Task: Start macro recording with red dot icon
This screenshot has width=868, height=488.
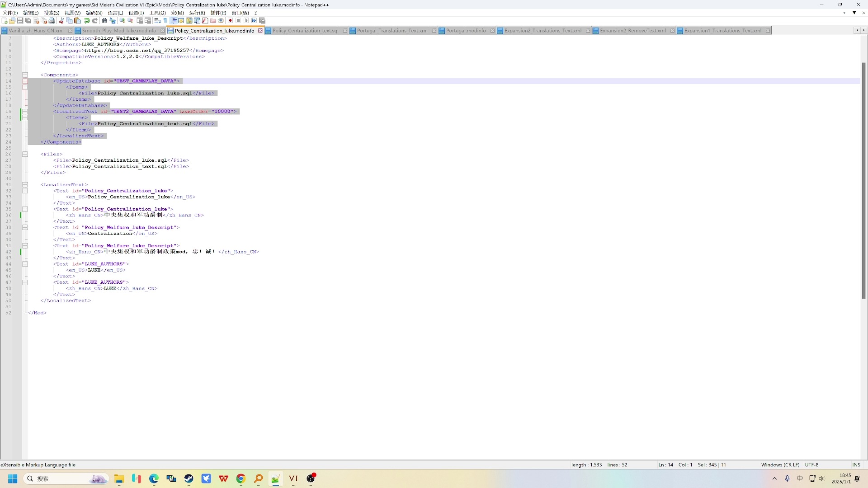Action: point(230,21)
